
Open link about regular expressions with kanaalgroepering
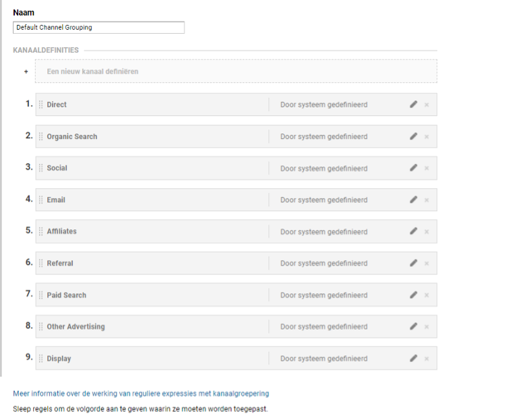point(141,394)
